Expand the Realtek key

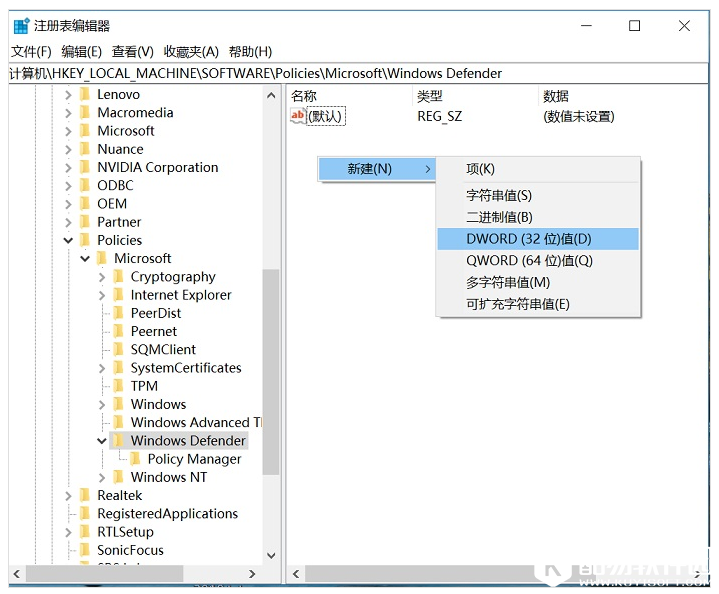[68, 496]
